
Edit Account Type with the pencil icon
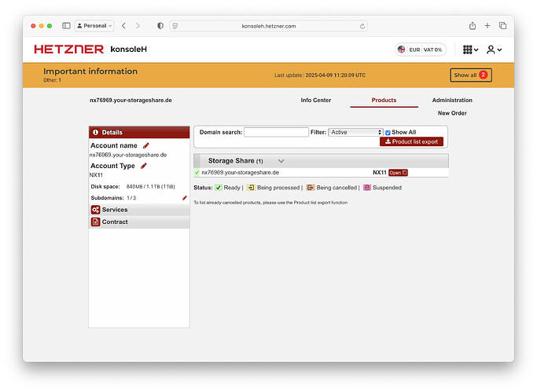point(144,166)
